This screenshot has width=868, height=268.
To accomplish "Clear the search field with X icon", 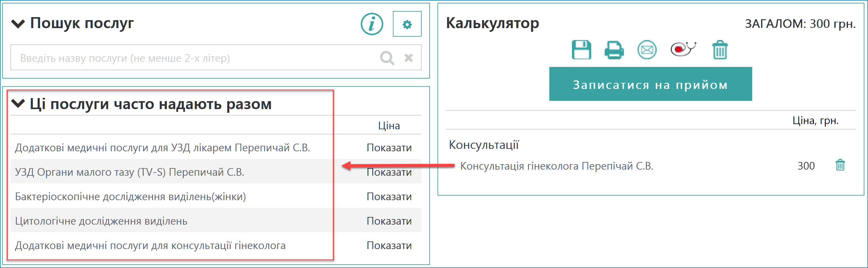I will tap(408, 58).
